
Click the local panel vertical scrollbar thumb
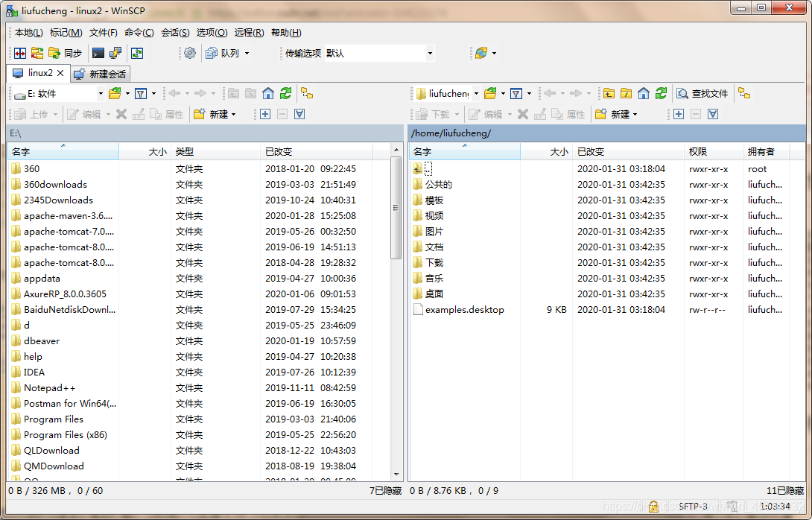pyautogui.click(x=396, y=208)
